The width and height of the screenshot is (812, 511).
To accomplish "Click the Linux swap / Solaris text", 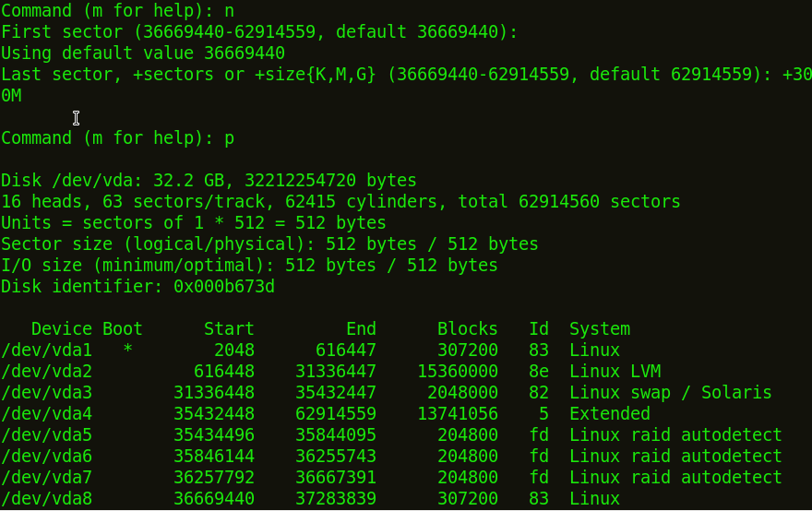I will click(x=671, y=393).
